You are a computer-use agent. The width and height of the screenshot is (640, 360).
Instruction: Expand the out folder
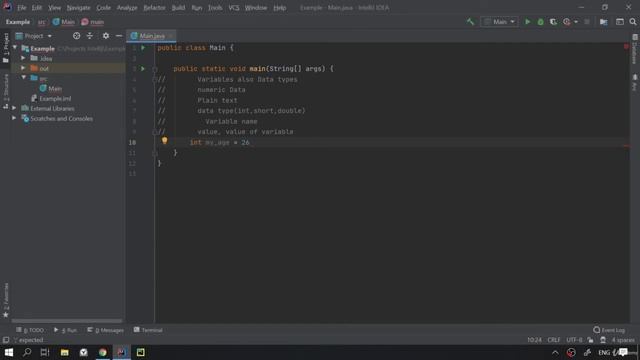pyautogui.click(x=23, y=68)
